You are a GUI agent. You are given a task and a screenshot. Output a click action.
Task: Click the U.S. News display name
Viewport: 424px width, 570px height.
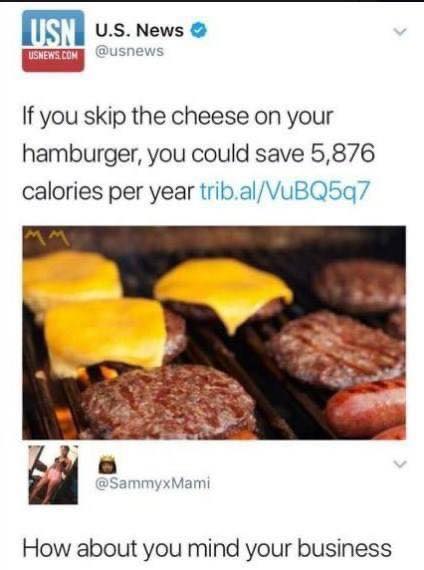click(140, 30)
